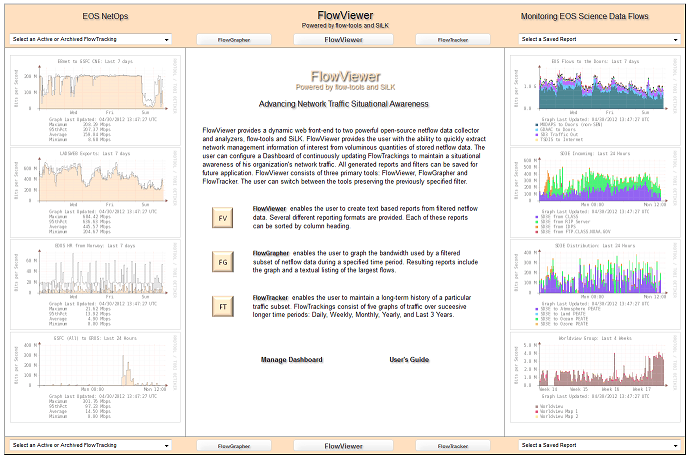
Task: Click the Ozone PEATE legend entry
Action: pyautogui.click(x=562, y=324)
